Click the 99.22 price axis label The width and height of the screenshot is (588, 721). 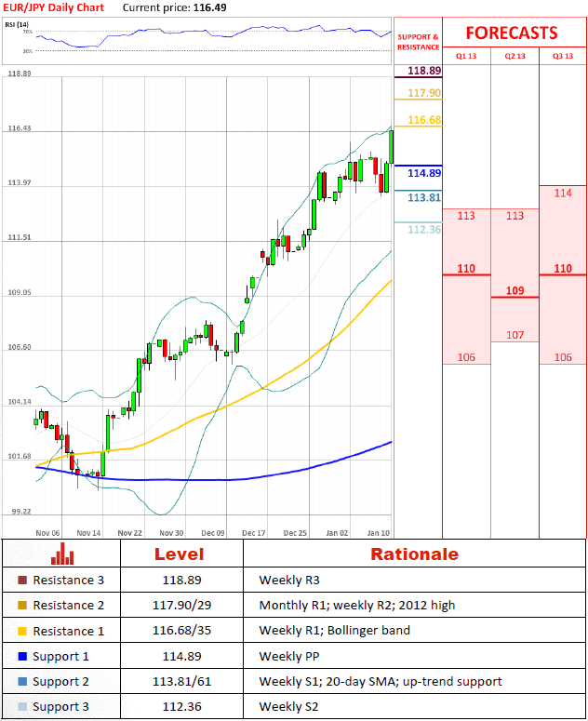(x=21, y=512)
